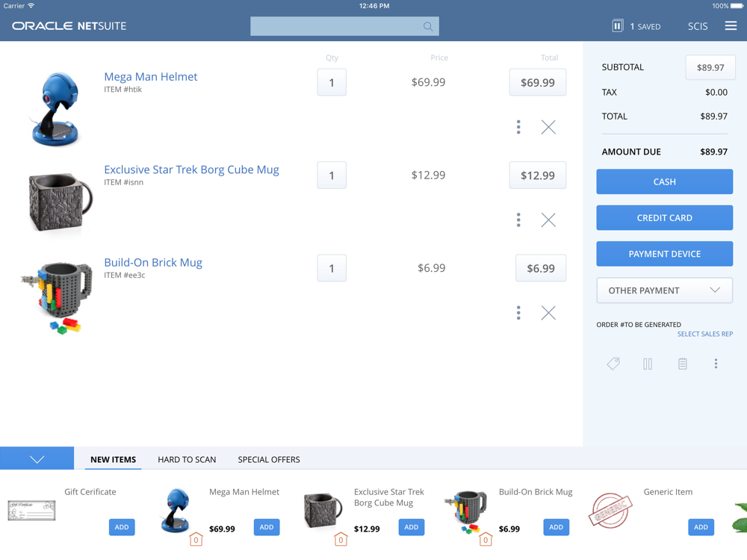
Task: Open saved transactions pause icon
Action: pyautogui.click(x=617, y=25)
